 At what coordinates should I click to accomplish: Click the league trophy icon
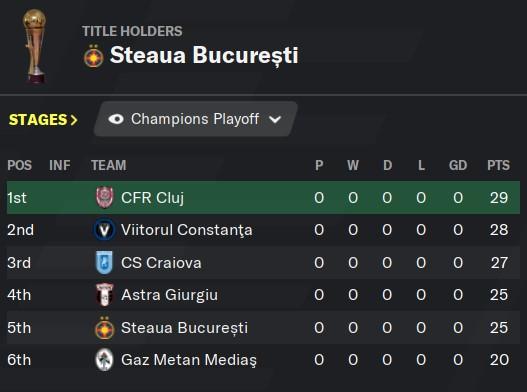(x=34, y=46)
